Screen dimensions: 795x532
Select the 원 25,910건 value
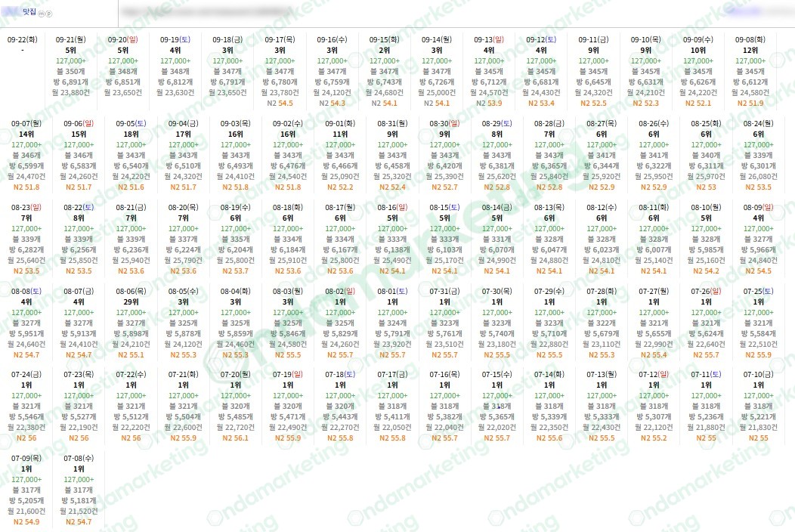point(288,261)
